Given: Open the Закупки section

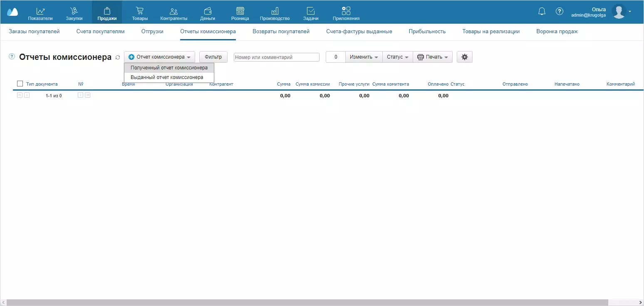Looking at the screenshot, I should point(74,14).
